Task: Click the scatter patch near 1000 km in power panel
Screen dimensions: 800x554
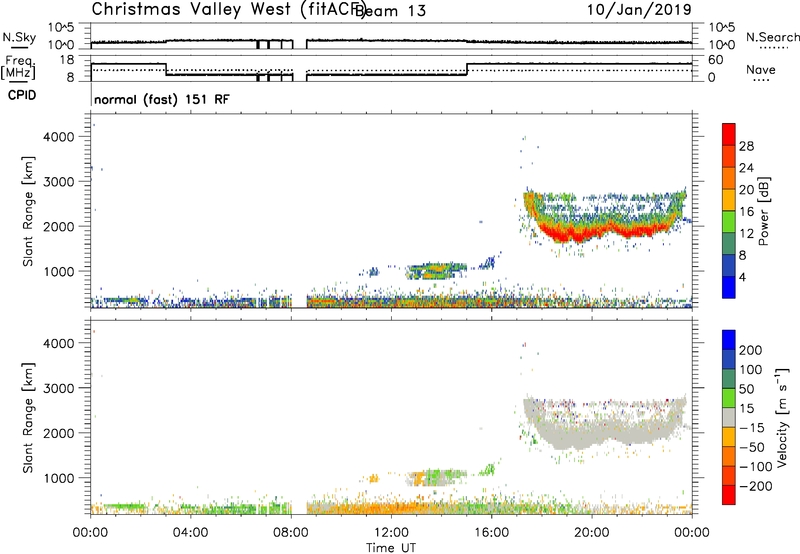Action: [436, 271]
